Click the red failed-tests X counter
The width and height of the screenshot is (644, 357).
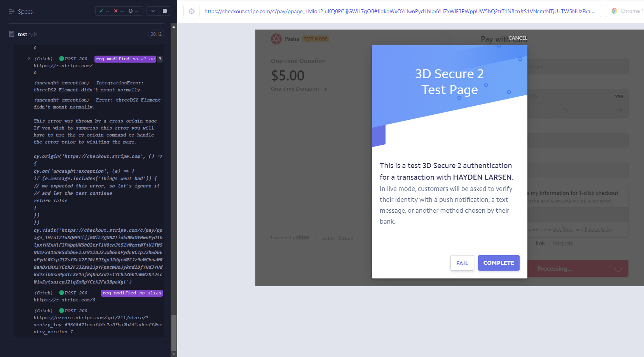click(118, 11)
